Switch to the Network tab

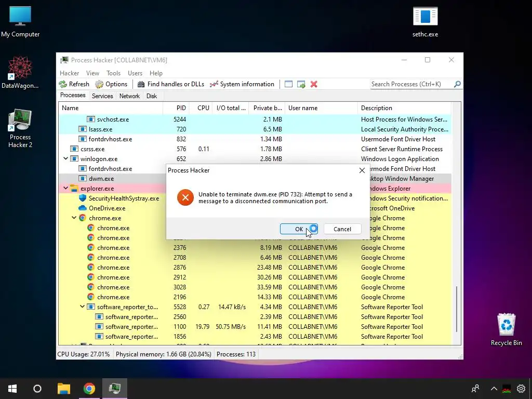click(129, 96)
